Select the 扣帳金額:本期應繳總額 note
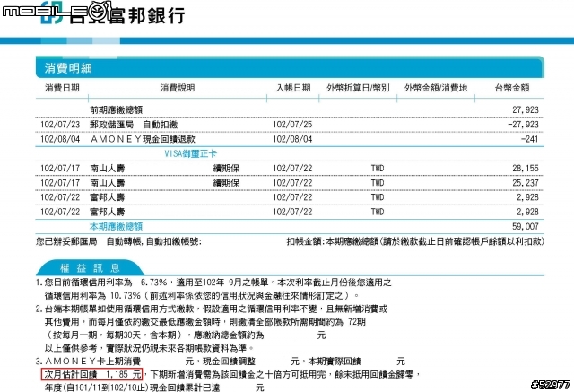Screen dimensions: 574x392 pyautogui.click(x=415, y=241)
